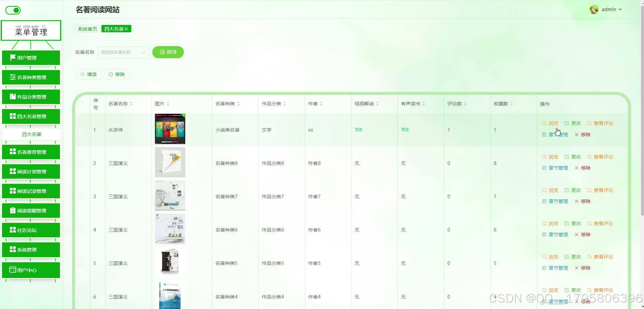This screenshot has height=309, width=644.
Task: Click 浏览 for 水浒传 row
Action: tap(550, 123)
